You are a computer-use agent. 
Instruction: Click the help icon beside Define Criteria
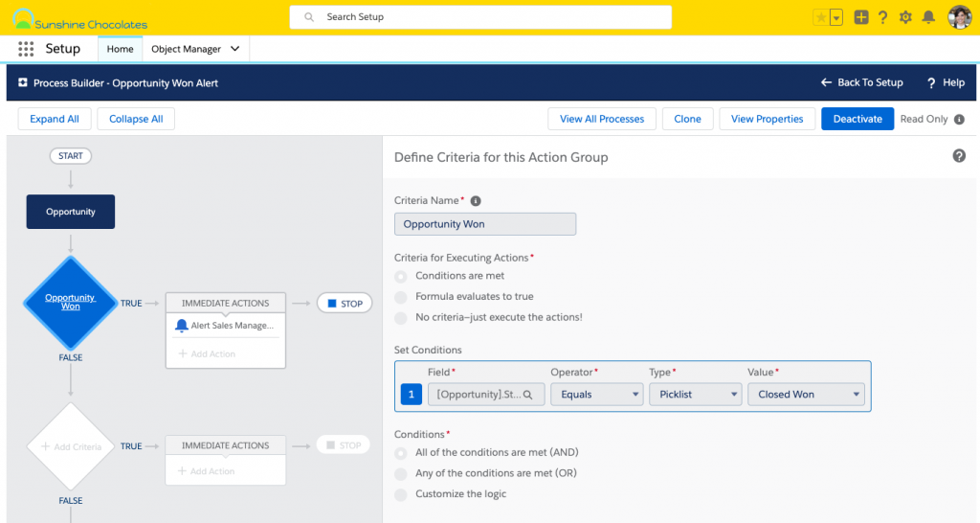959,156
